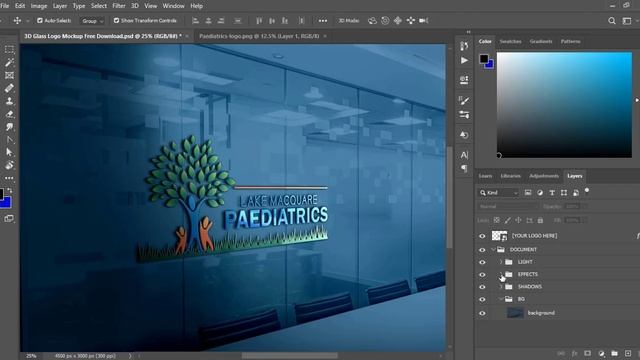Add a layer mask icon
640x360 pixels.
point(587,353)
